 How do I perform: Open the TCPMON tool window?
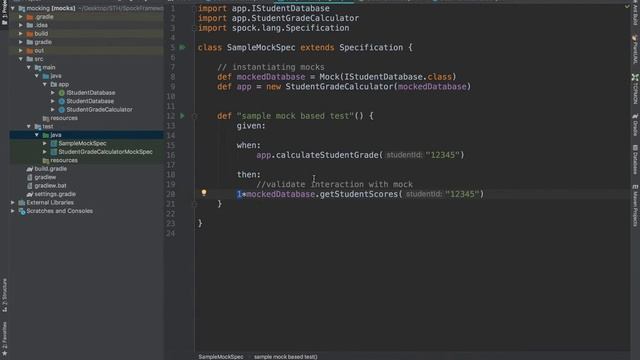635,88
